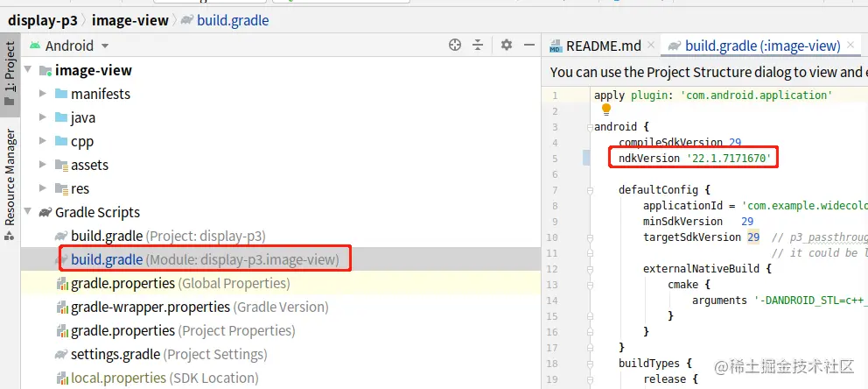Click line number 5 in the gutter

pos(555,159)
